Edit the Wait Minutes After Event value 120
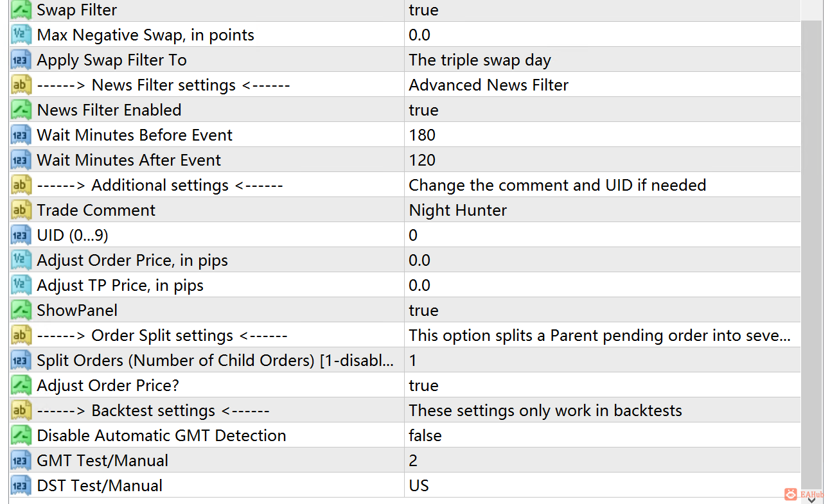This screenshot has width=830, height=504. tap(603, 160)
